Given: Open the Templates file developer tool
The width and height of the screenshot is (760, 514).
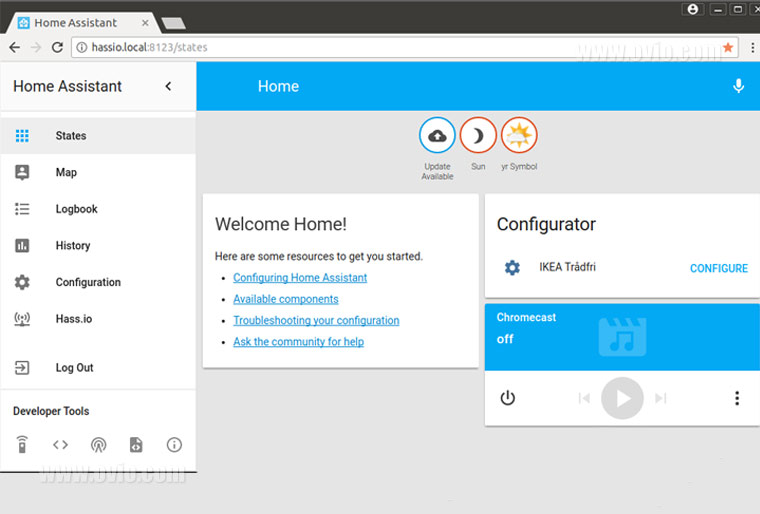Looking at the screenshot, I should click(x=136, y=445).
